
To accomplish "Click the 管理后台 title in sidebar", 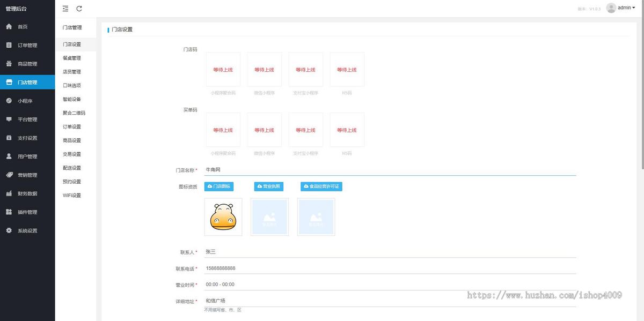I will pos(16,9).
